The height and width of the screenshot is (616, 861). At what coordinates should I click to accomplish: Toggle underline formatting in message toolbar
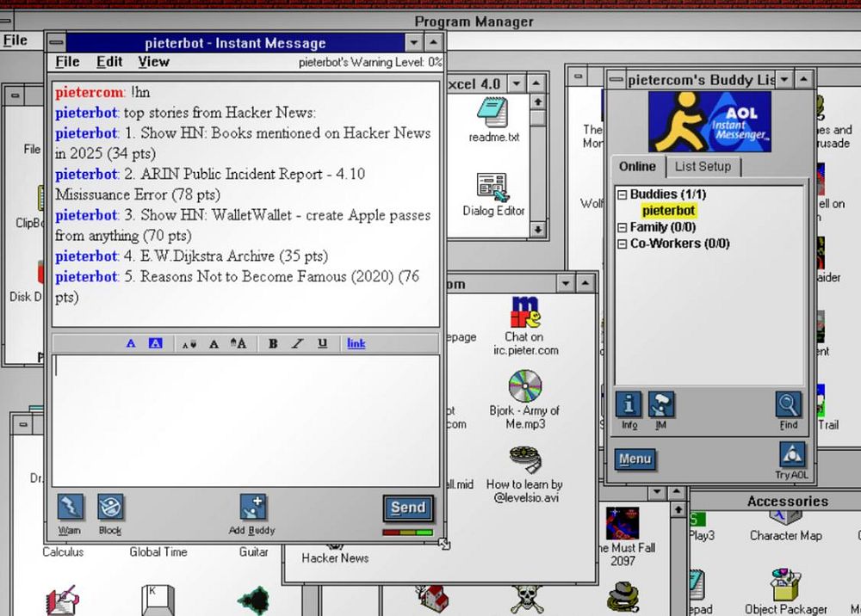tap(323, 343)
